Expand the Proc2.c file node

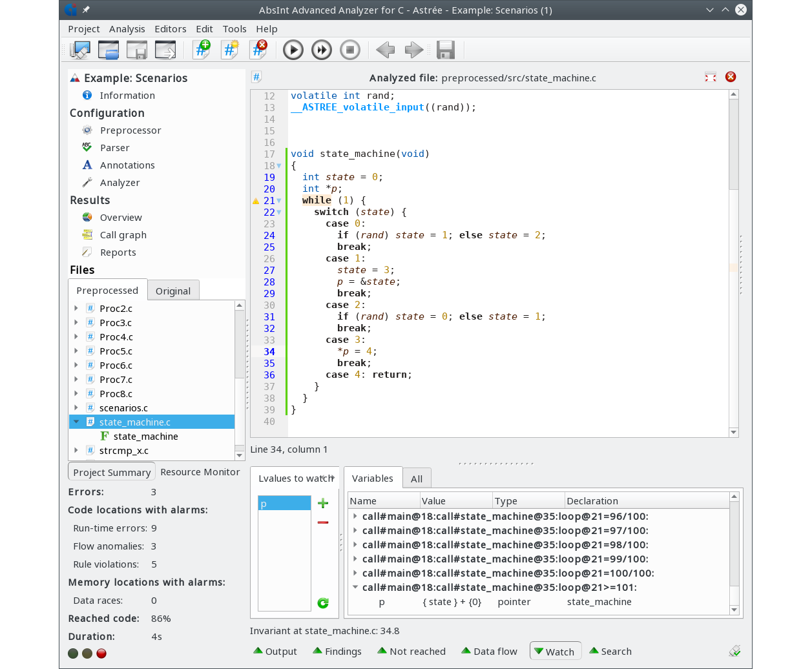click(76, 308)
